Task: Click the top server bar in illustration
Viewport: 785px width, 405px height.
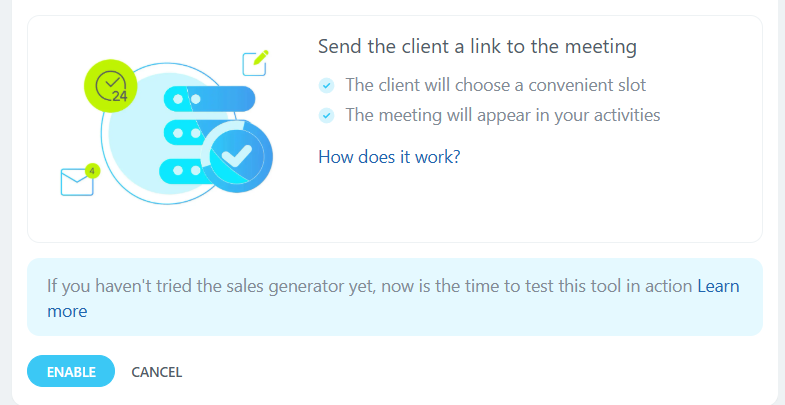Action: [x=209, y=99]
